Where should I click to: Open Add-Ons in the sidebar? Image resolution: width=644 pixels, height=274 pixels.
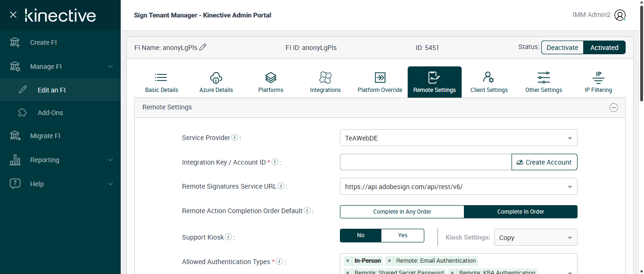[50, 113]
